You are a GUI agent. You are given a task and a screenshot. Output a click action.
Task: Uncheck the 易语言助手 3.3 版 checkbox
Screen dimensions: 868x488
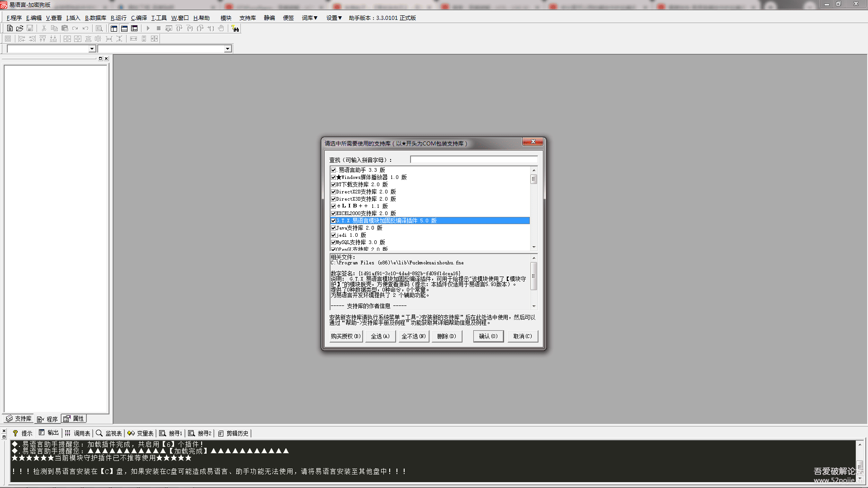[334, 170]
